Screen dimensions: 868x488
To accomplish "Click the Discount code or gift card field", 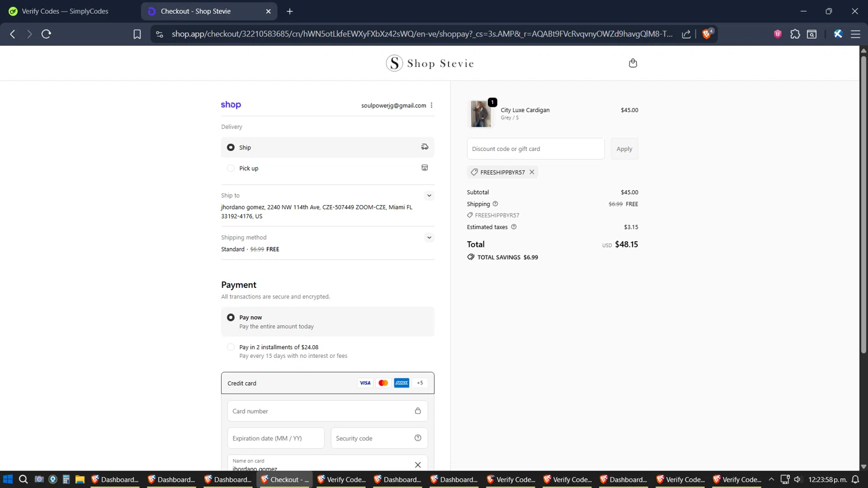I will pos(536,149).
